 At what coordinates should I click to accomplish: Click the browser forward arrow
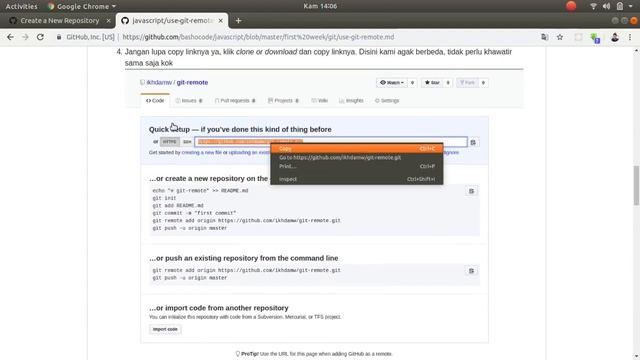[25, 37]
